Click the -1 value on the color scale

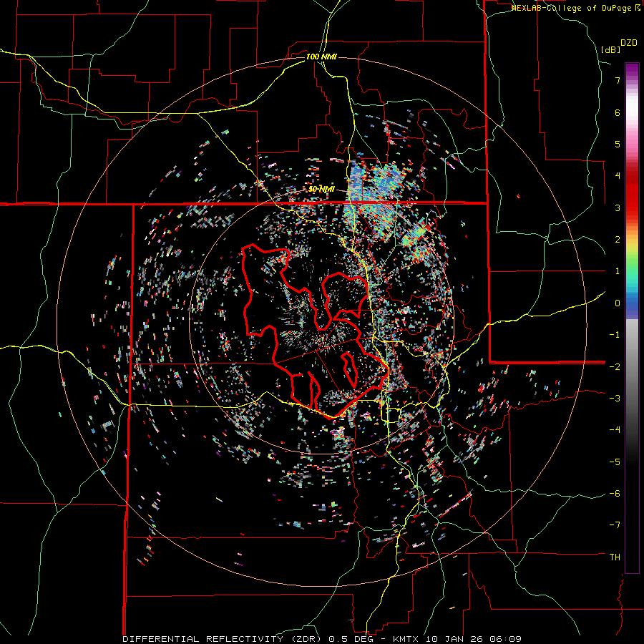pos(615,335)
